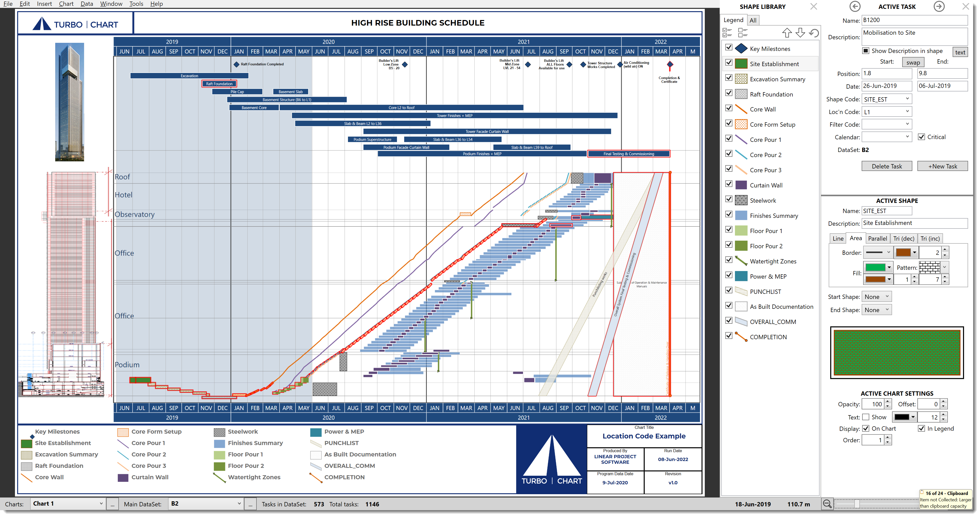The height and width of the screenshot is (517, 980).
Task: Click the check-all shapes icon
Action: click(x=727, y=33)
